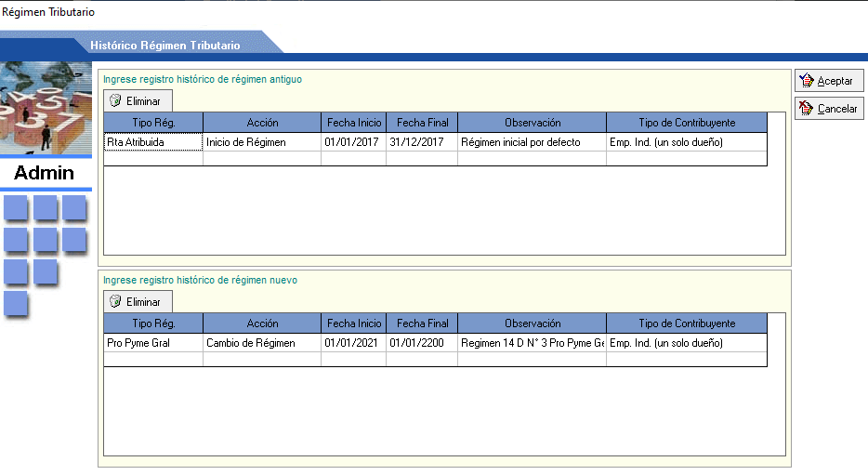Click Tipo de Contribuyente header in antiguo table
This screenshot has height=475, width=868.
pyautogui.click(x=687, y=123)
